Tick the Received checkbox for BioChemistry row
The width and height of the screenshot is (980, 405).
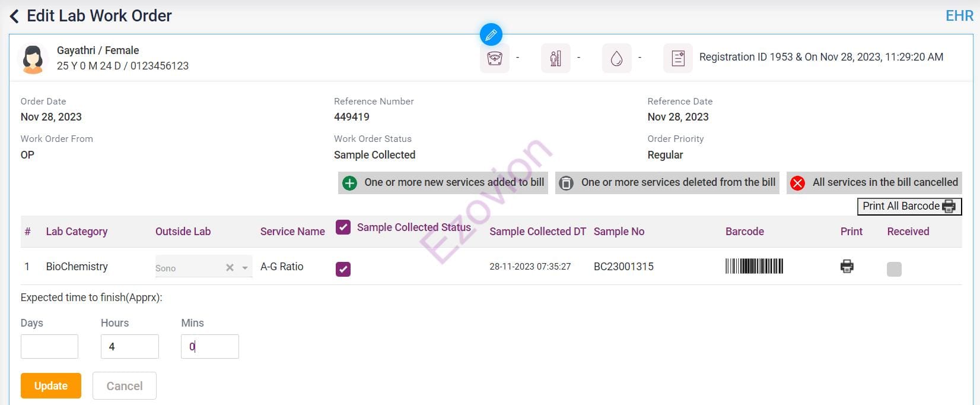pyautogui.click(x=893, y=269)
